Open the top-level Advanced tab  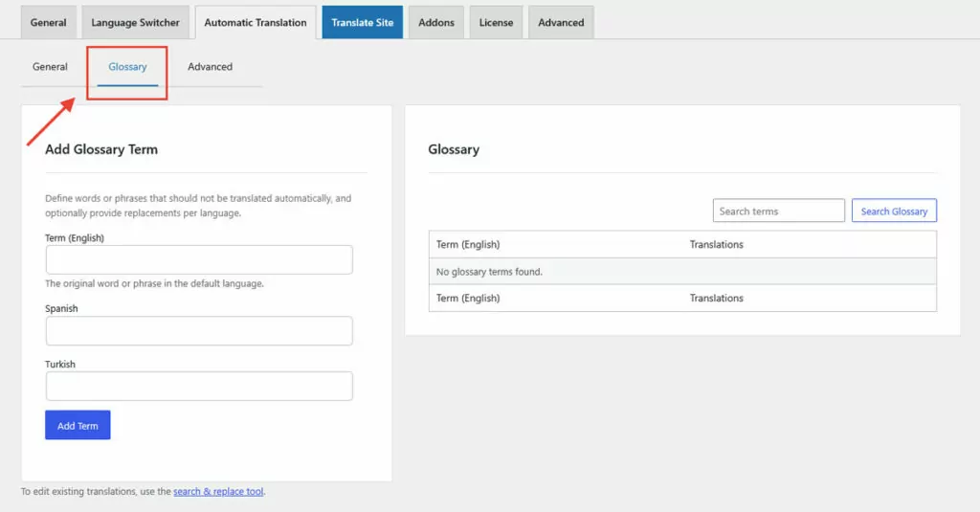coord(561,23)
